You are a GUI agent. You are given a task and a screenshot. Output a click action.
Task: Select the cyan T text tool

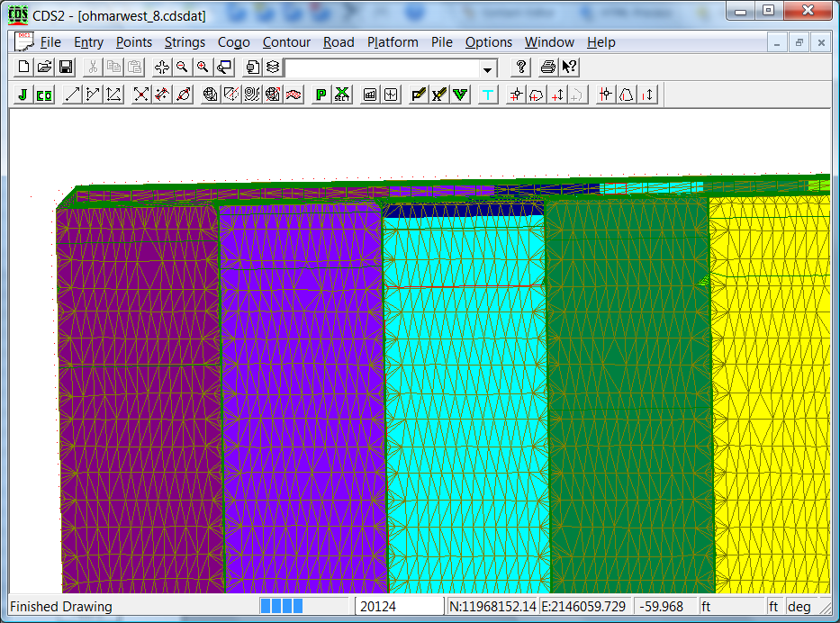click(488, 95)
